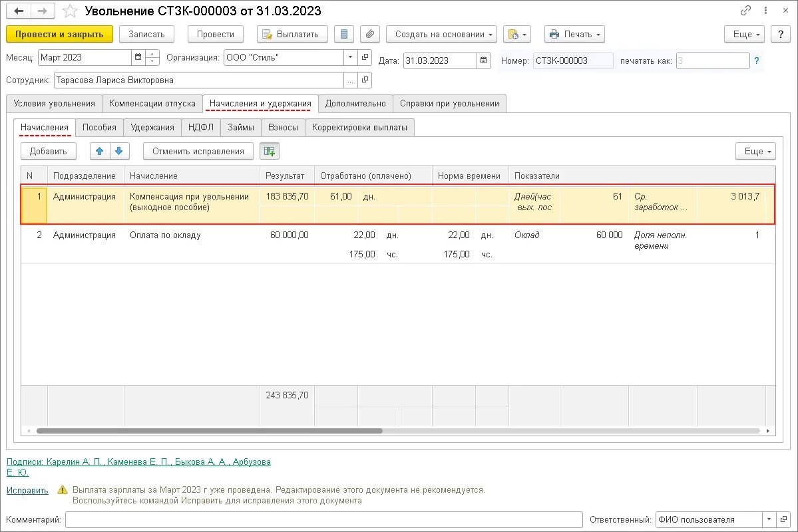
Task: Move row up with blue arrow
Action: (100, 151)
